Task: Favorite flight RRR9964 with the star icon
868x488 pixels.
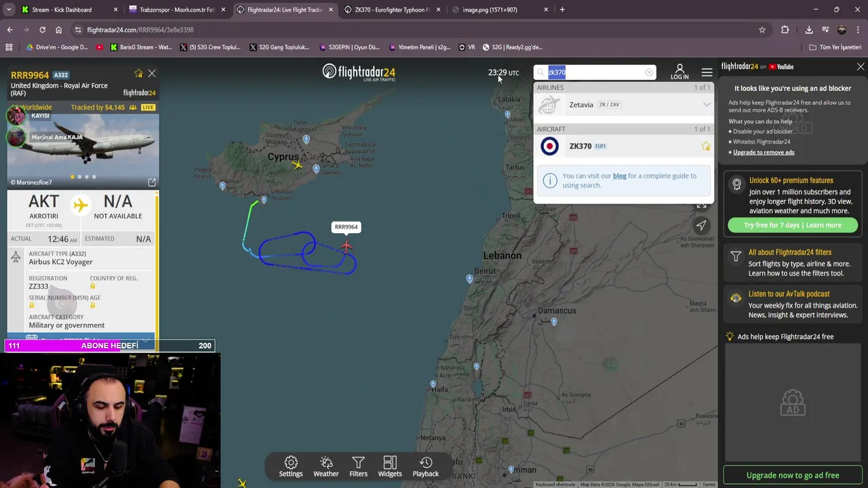Action: (x=138, y=73)
